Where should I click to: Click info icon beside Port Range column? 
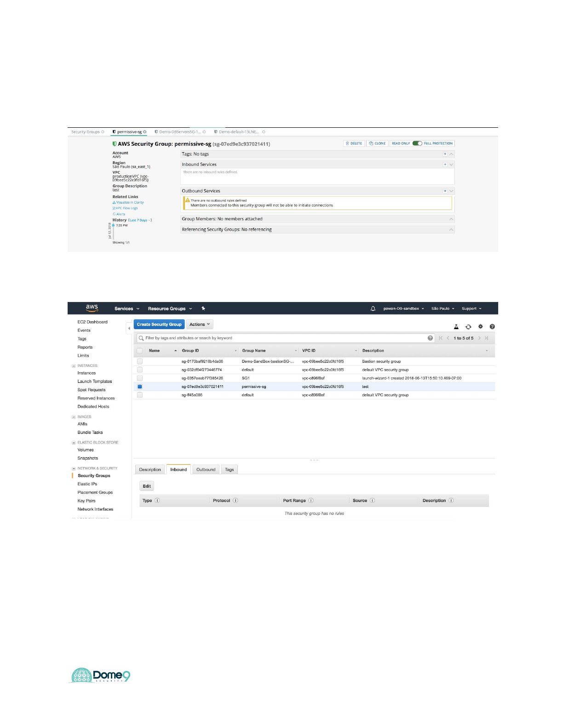click(311, 500)
